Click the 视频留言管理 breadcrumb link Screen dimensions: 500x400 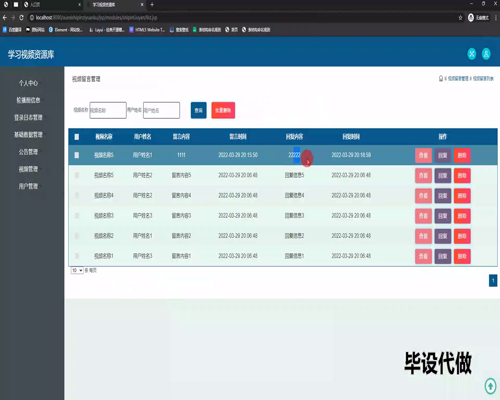pos(458,78)
